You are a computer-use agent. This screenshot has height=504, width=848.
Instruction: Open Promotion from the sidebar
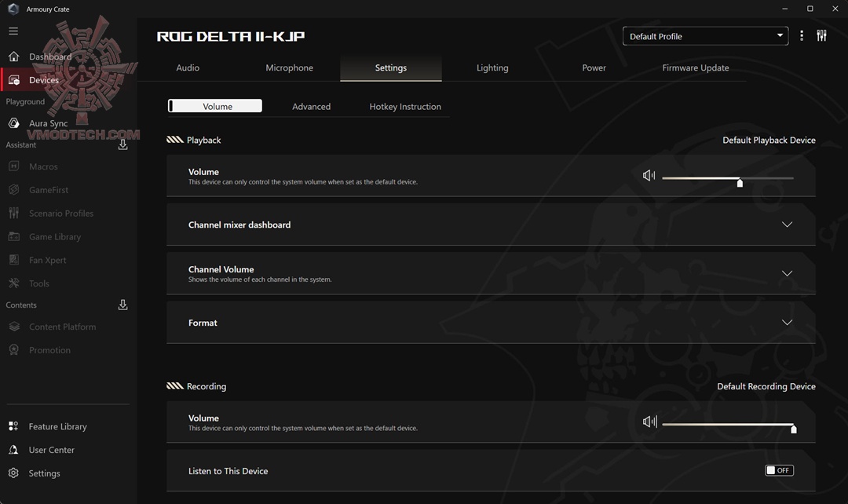[x=49, y=350]
